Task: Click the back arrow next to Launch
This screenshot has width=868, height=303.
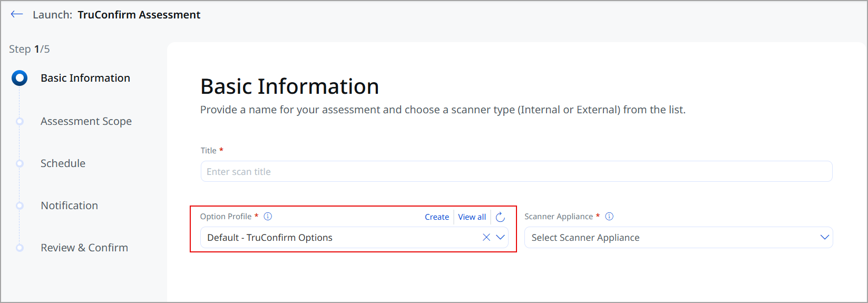Action: pos(17,14)
